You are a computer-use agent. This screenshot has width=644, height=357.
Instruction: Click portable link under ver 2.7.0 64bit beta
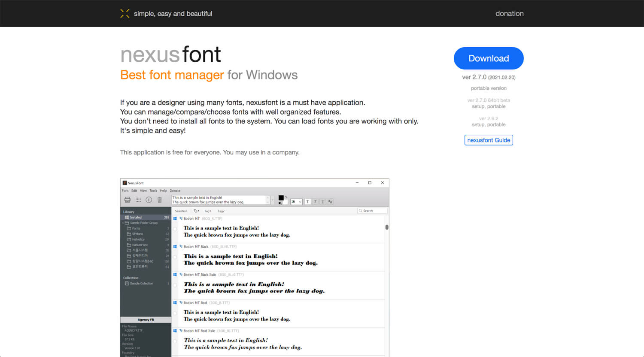pos(496,106)
